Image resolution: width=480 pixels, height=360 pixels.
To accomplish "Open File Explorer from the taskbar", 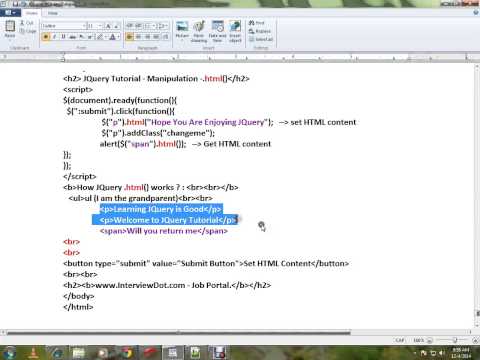I will [79, 352].
